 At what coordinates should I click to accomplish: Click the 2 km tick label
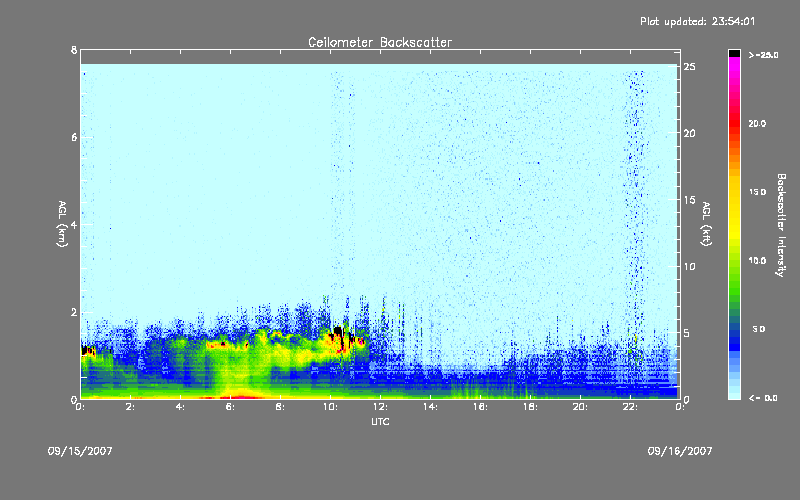coord(74,312)
